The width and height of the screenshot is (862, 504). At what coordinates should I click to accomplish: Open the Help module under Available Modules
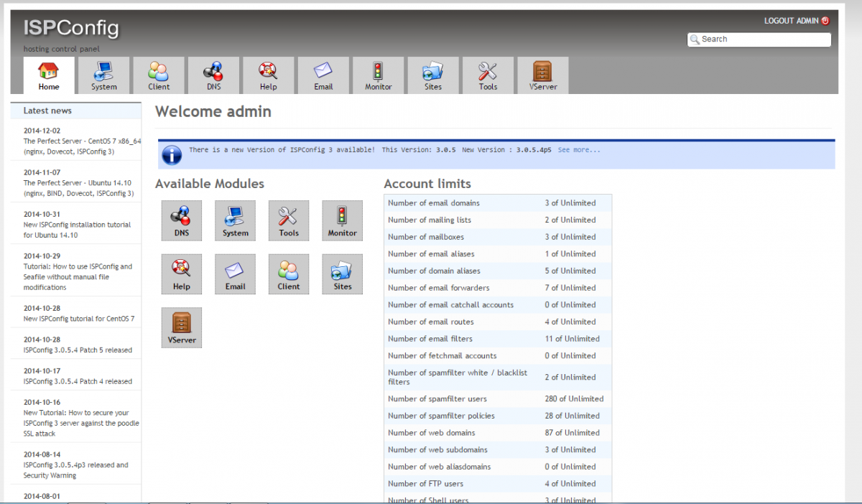pyautogui.click(x=182, y=274)
